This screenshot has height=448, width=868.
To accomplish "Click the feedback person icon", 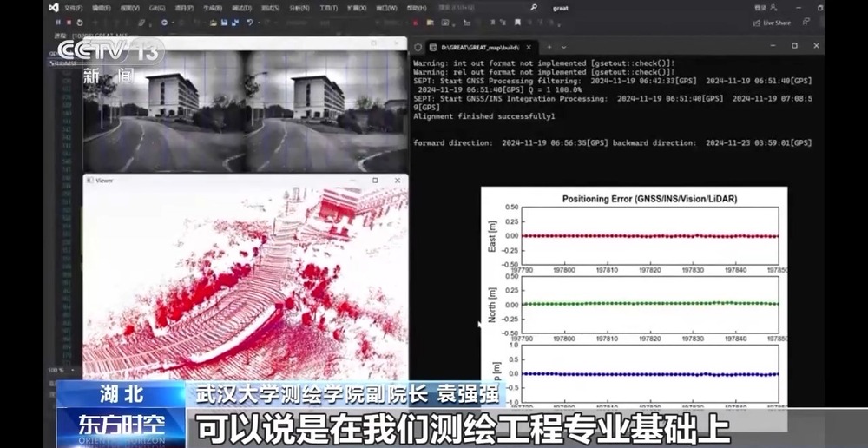I will (806, 22).
